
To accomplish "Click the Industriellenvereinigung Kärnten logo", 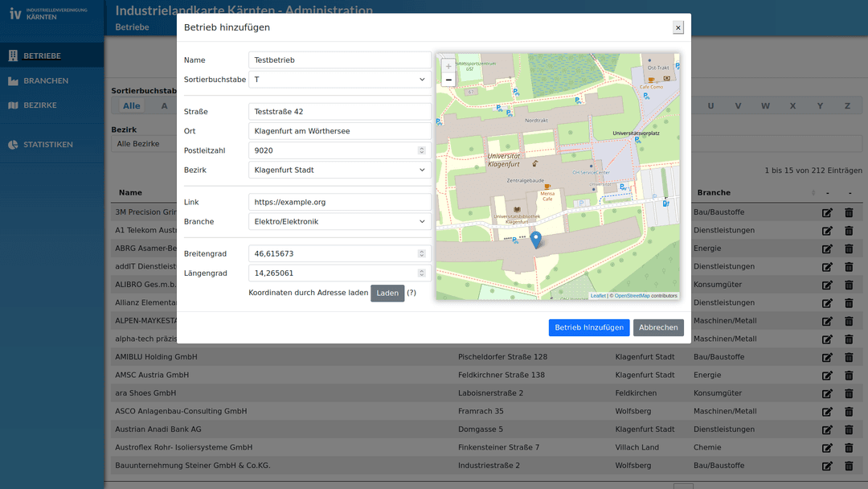I will [x=48, y=14].
